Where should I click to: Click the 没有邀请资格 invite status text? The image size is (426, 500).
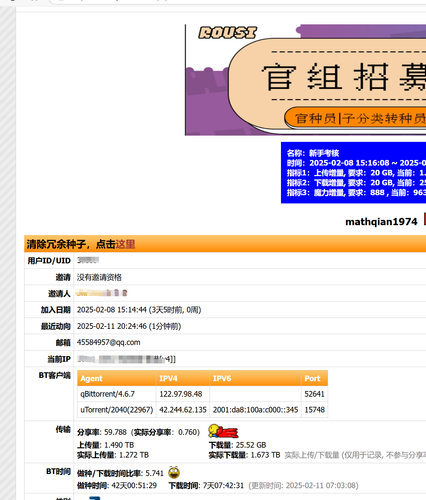(x=99, y=277)
